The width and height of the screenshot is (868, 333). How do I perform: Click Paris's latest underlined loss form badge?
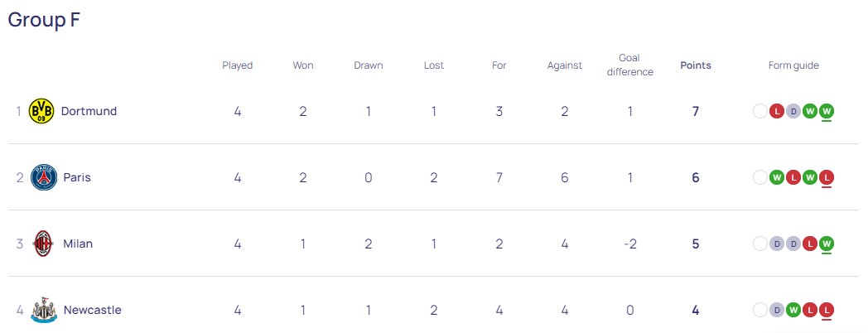827,177
